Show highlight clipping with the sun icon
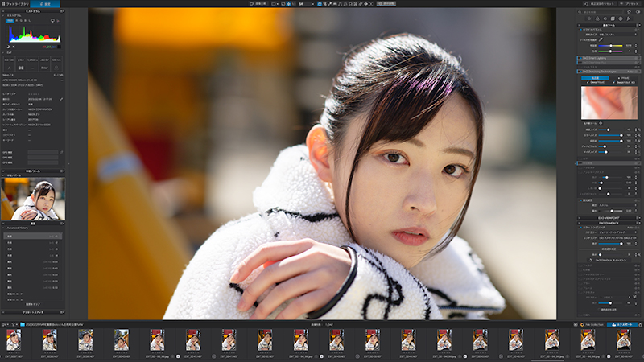 point(14,47)
